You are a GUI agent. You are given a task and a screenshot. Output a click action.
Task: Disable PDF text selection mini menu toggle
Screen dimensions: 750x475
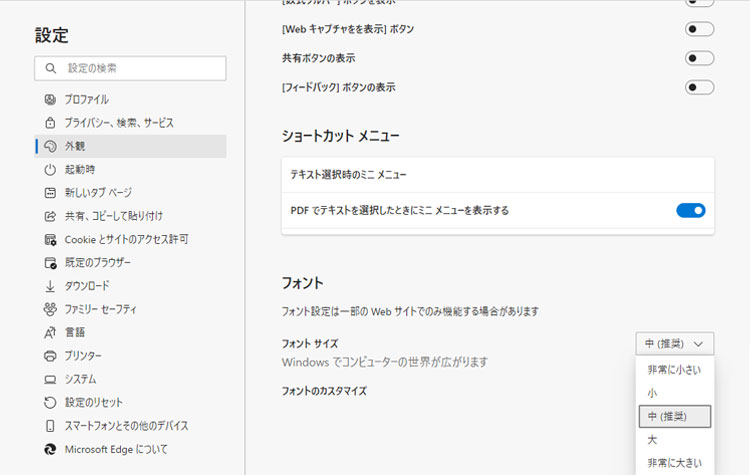pyautogui.click(x=691, y=210)
